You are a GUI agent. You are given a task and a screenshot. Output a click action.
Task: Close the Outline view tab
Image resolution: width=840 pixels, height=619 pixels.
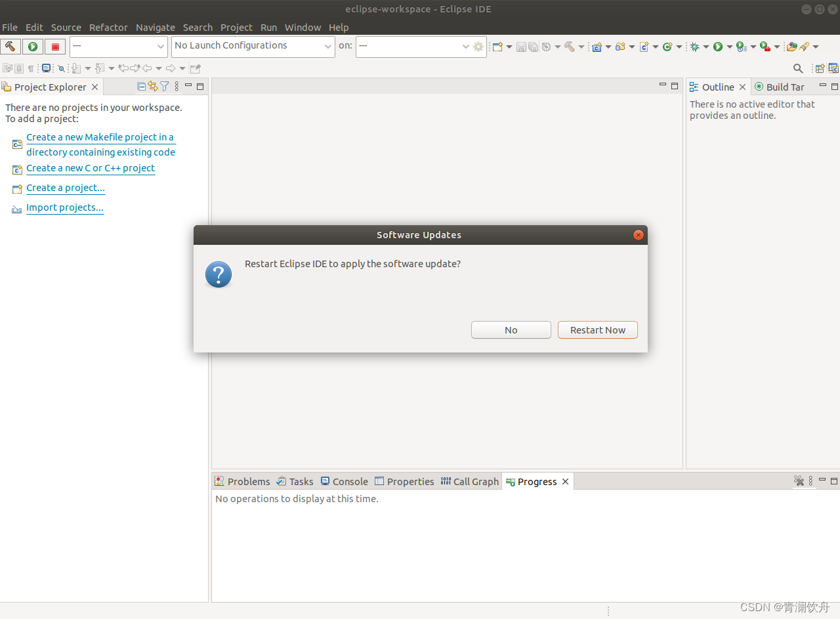742,87
